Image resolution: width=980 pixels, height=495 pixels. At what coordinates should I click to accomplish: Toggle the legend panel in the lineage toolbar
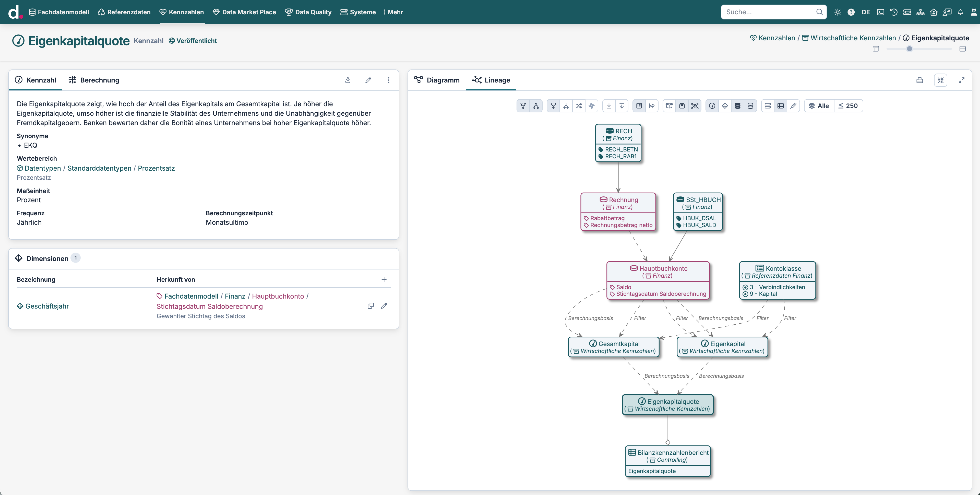click(639, 106)
